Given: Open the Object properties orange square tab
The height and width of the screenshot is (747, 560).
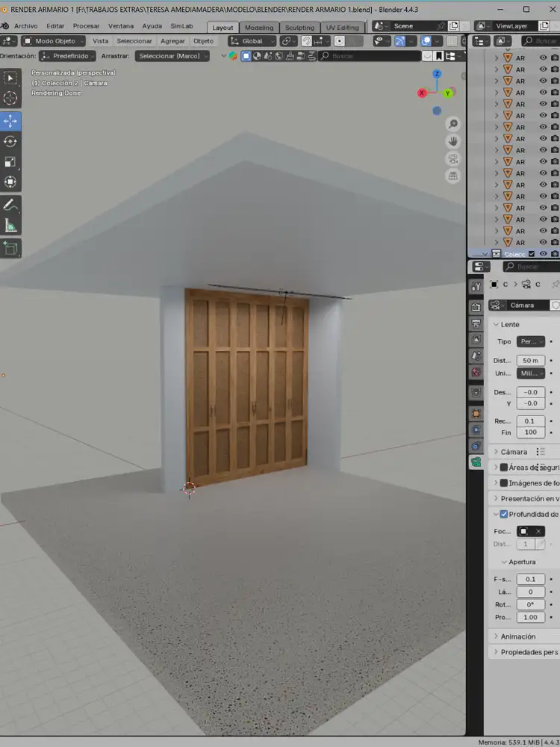Looking at the screenshot, I should (476, 414).
